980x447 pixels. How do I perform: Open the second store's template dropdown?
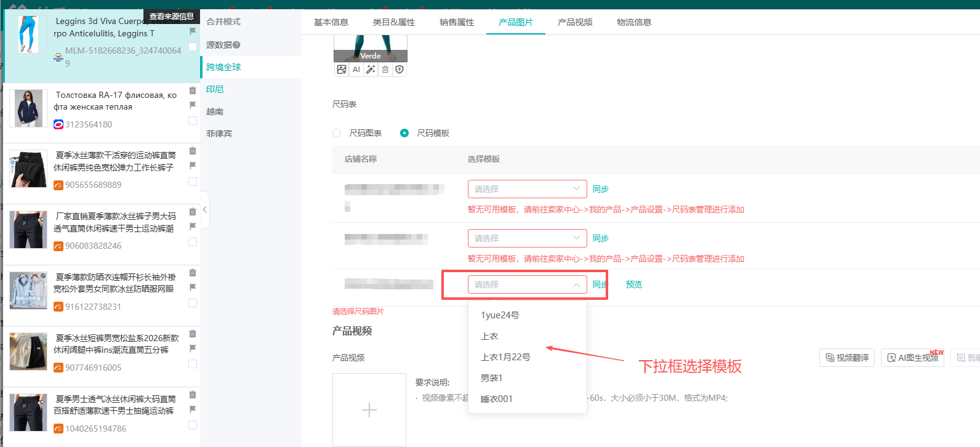[x=527, y=238]
